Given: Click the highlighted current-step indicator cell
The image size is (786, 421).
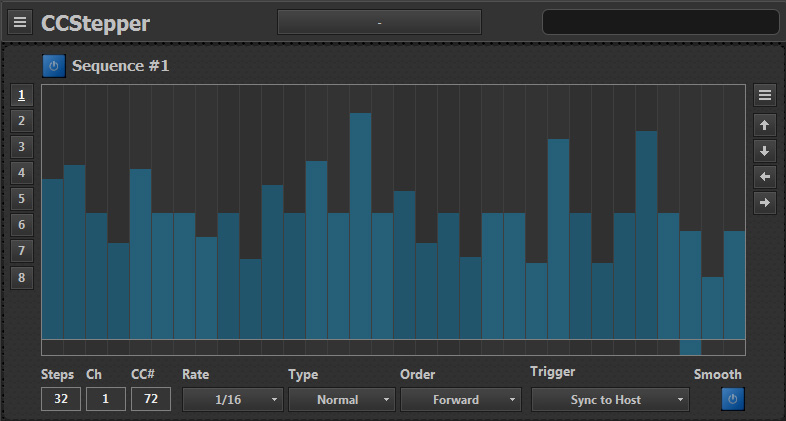Looking at the screenshot, I should [x=690, y=347].
